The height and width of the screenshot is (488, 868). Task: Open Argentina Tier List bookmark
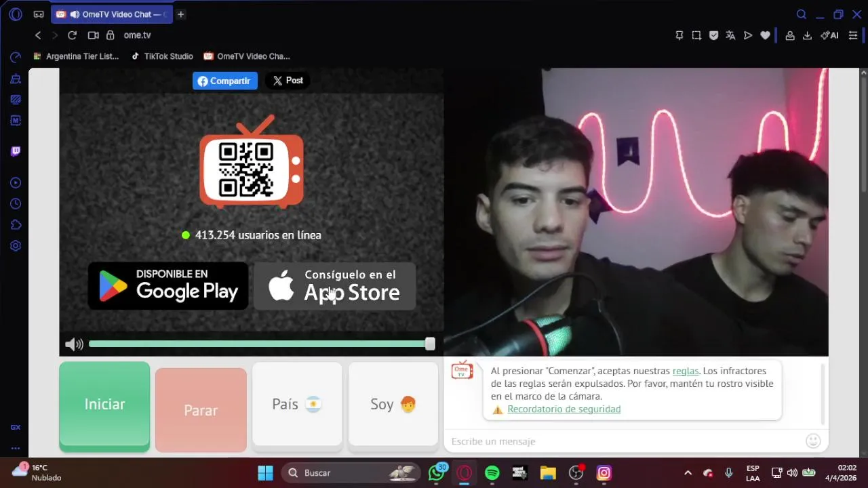click(76, 56)
